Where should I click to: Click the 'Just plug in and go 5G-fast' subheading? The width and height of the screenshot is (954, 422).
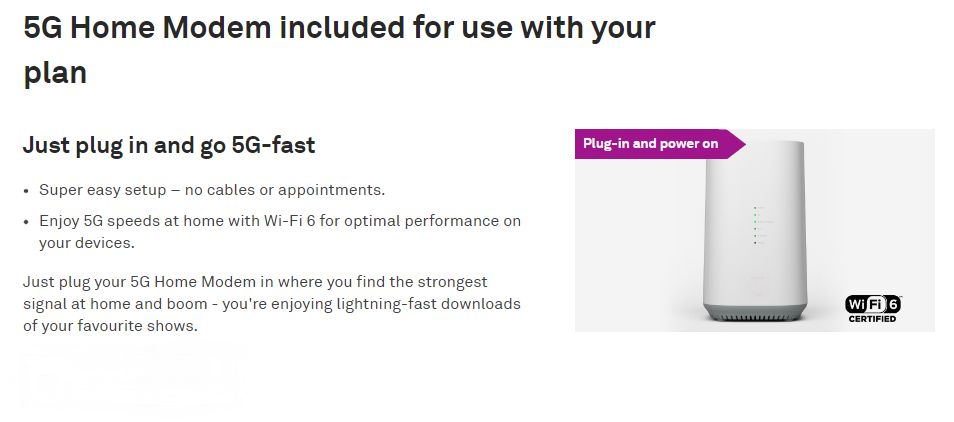tap(169, 145)
